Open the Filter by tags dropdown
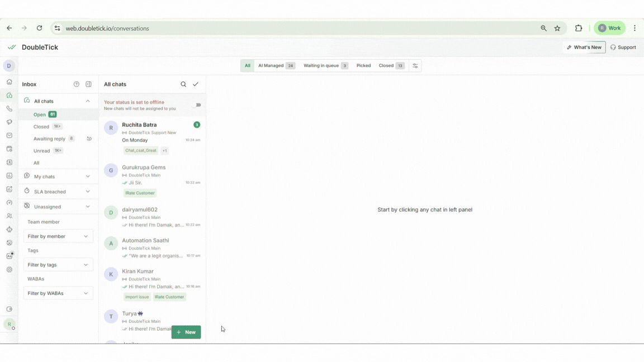Screen dimensions: 644x362 pos(58,265)
